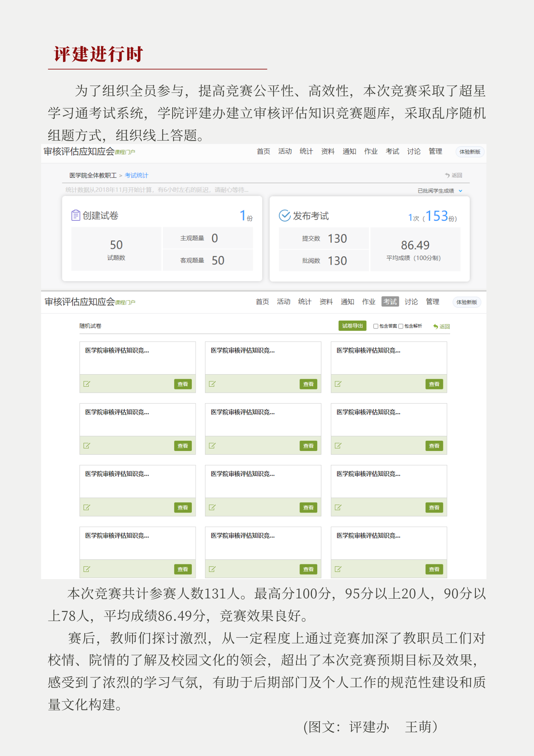Click edit icon on first row's middle card
The image size is (534, 756).
[x=212, y=384]
